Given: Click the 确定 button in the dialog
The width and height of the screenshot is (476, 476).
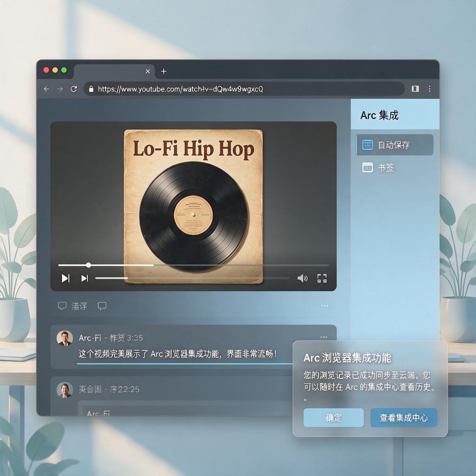Looking at the screenshot, I should 334,418.
